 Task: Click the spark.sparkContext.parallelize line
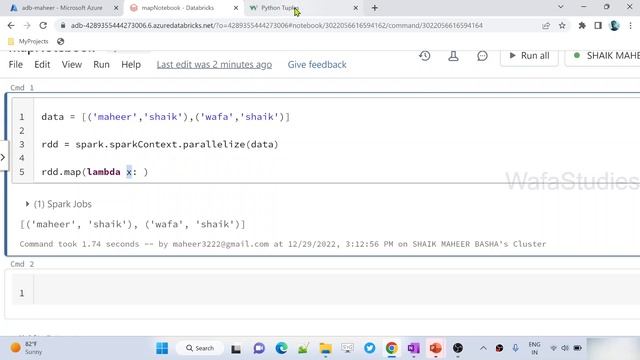coord(160,144)
